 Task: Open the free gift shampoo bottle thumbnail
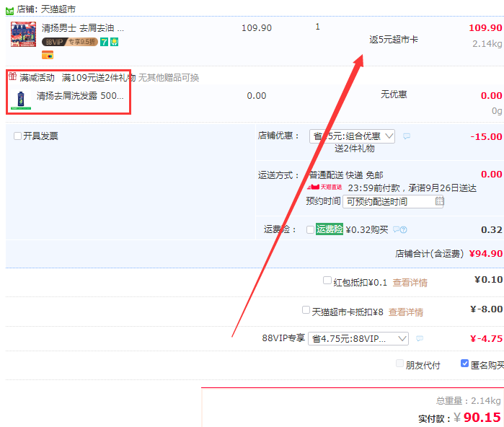coord(21,100)
